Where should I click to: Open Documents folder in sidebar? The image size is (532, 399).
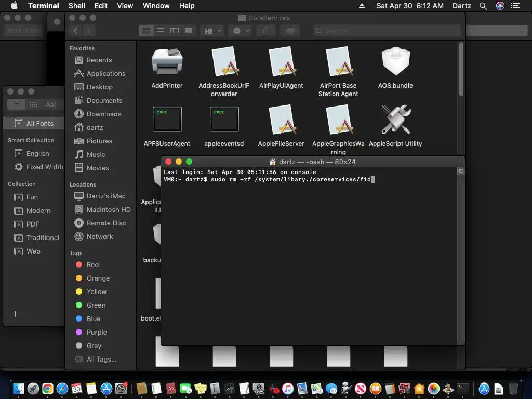pos(98,101)
